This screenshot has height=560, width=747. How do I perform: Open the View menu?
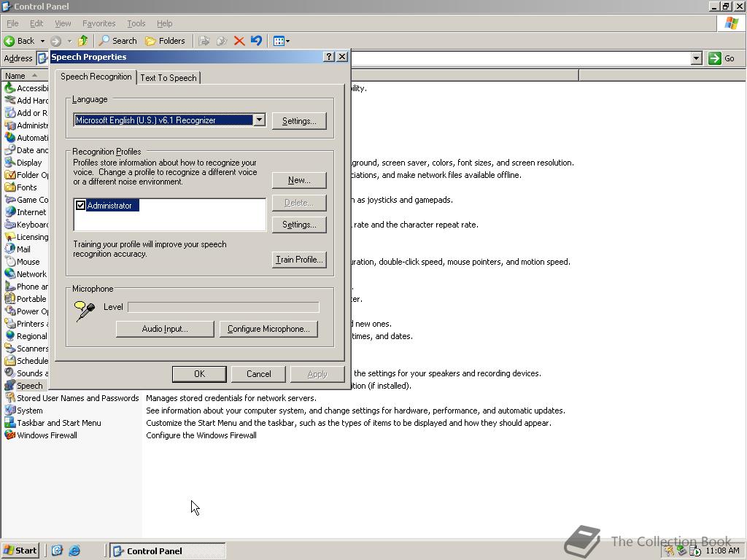click(63, 23)
